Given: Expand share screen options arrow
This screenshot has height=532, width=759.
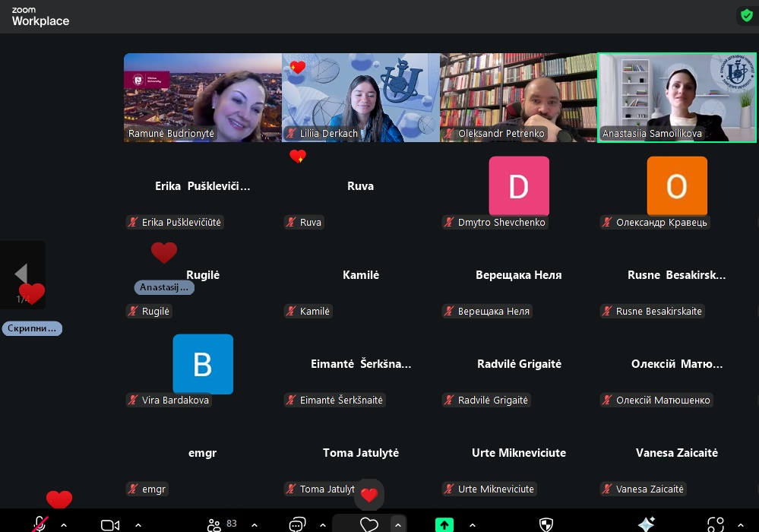Looking at the screenshot, I should pos(472,524).
